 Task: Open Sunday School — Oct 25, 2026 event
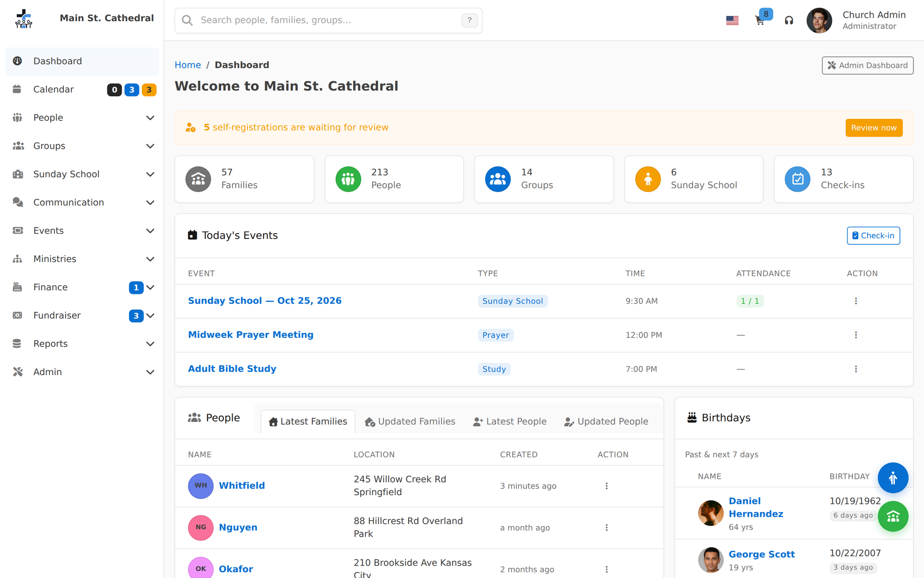pos(265,301)
